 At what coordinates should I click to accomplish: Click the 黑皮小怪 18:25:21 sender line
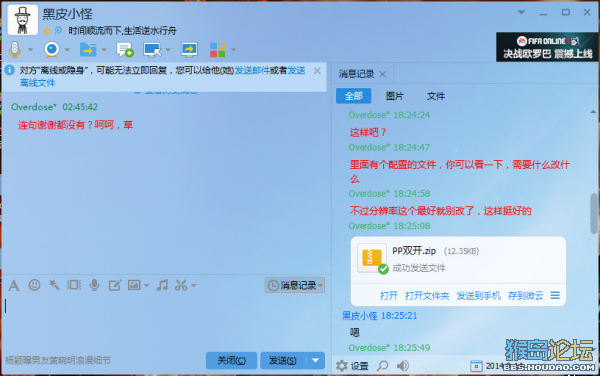379,316
